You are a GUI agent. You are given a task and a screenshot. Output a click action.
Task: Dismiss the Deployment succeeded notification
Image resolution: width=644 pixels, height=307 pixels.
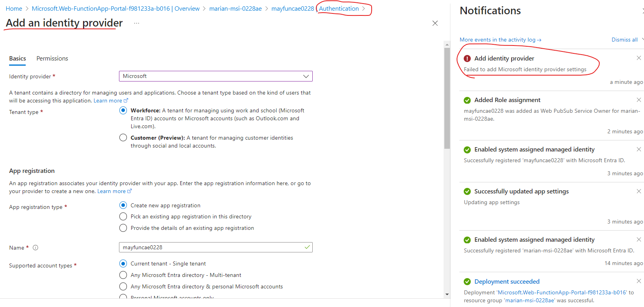coord(638,281)
